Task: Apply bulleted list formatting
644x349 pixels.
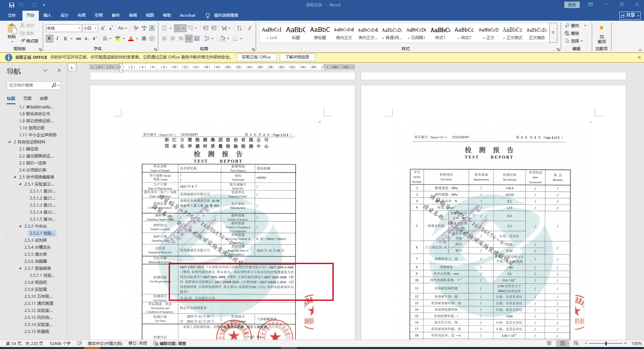Action: click(164, 28)
